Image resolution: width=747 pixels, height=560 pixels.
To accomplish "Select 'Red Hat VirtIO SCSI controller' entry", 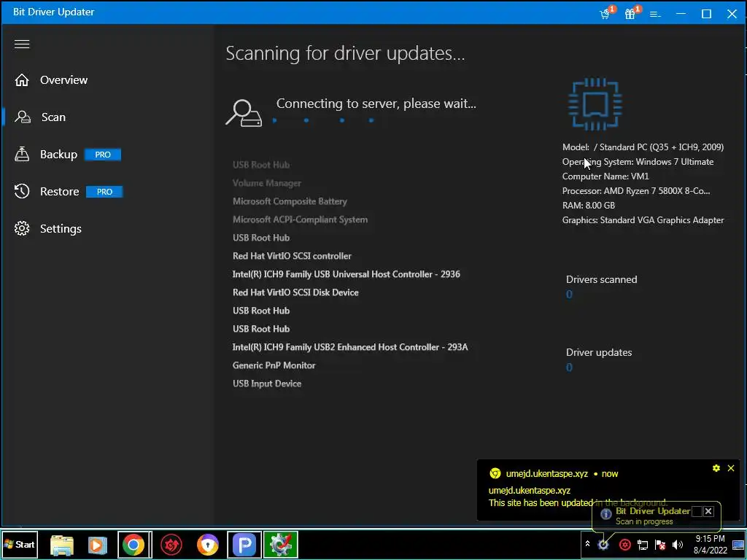I will click(x=292, y=256).
